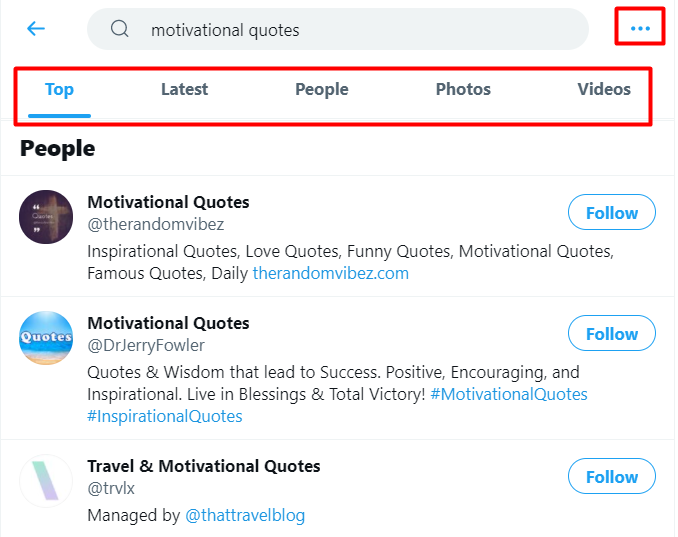
Task: Switch to the Videos tab
Action: (x=604, y=90)
